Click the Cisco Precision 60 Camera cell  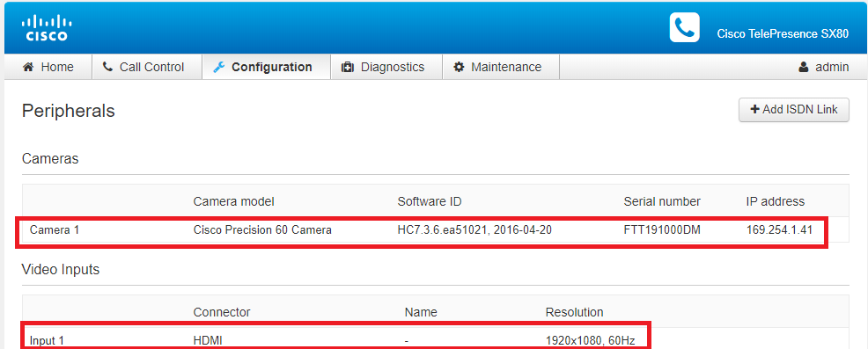[x=262, y=229]
